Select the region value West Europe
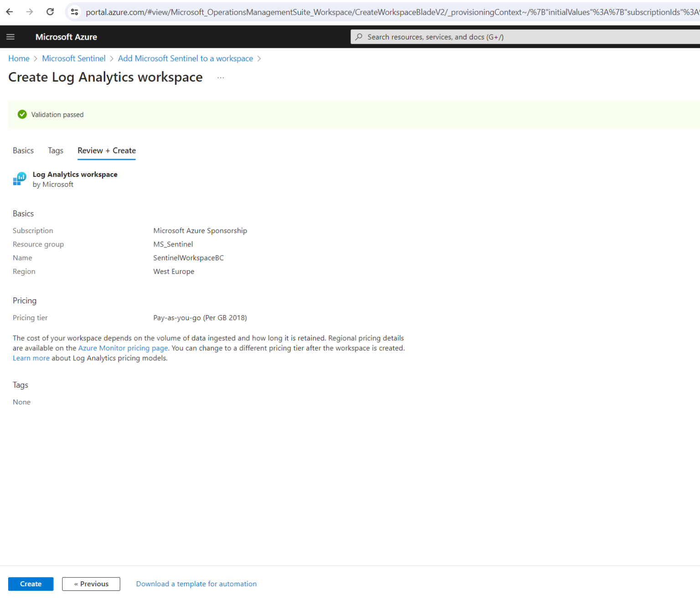 click(x=174, y=271)
